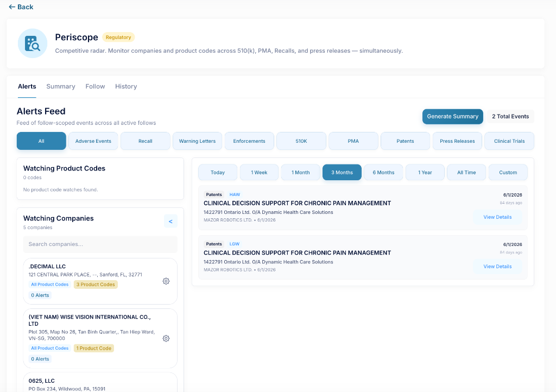Click the Watching Product Codes heading
This screenshot has width=556, height=392.
point(64,168)
